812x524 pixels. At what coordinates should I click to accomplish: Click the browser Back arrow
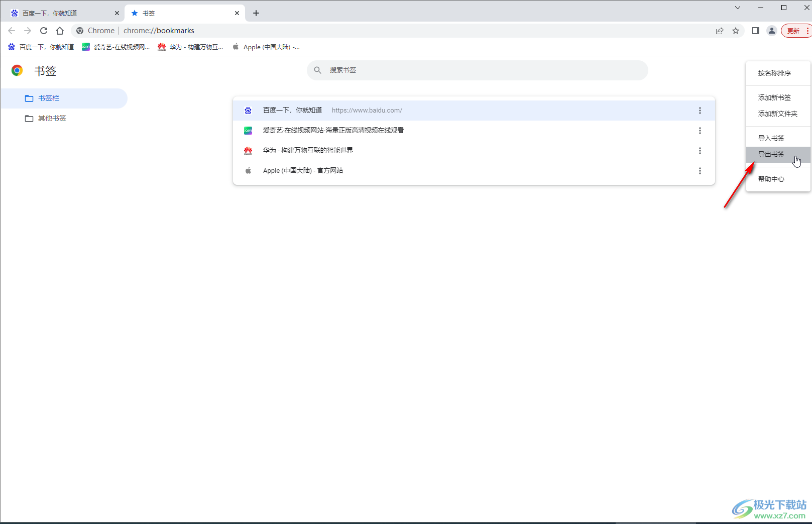pos(12,31)
